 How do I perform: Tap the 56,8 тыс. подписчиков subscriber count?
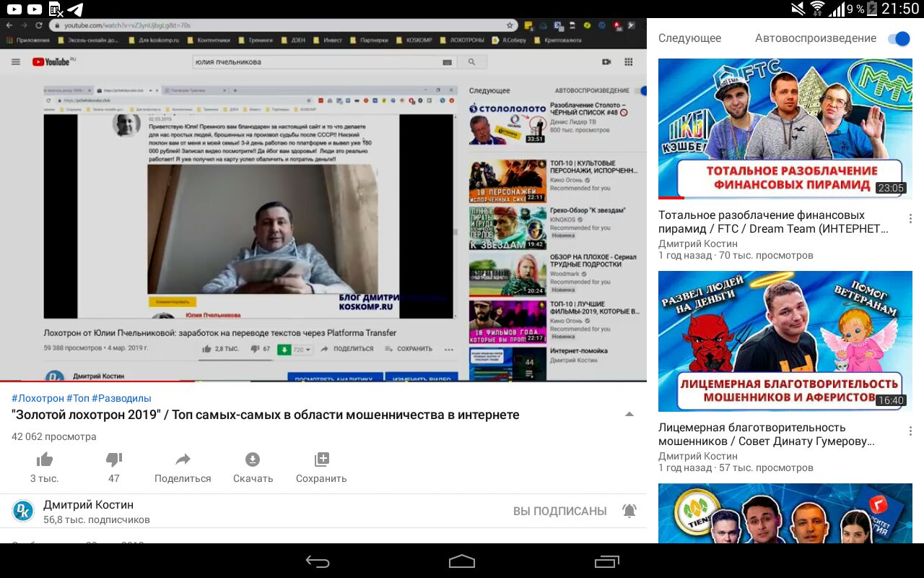(97, 519)
